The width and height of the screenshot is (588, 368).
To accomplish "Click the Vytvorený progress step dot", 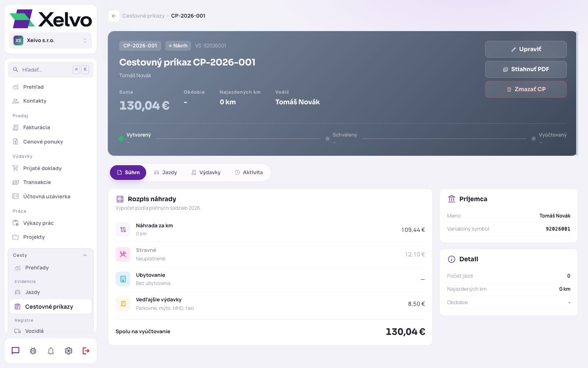I will click(x=121, y=139).
